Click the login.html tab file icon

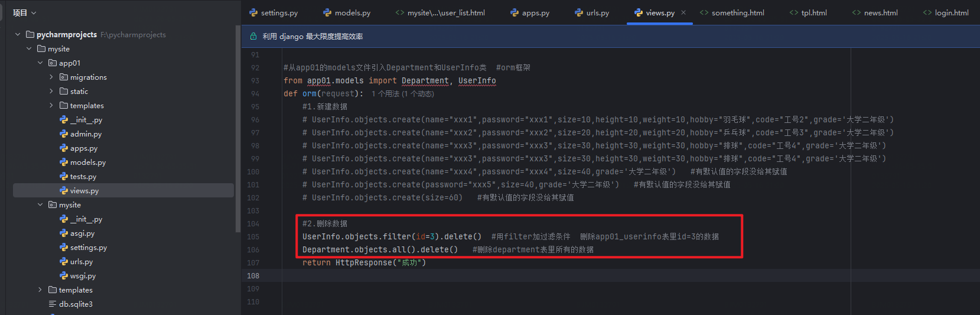click(927, 12)
